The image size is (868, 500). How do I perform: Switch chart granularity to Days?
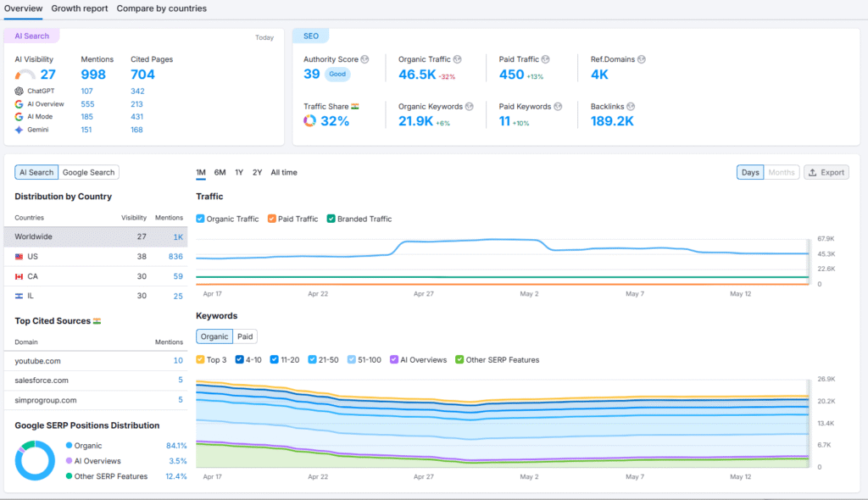[750, 172]
